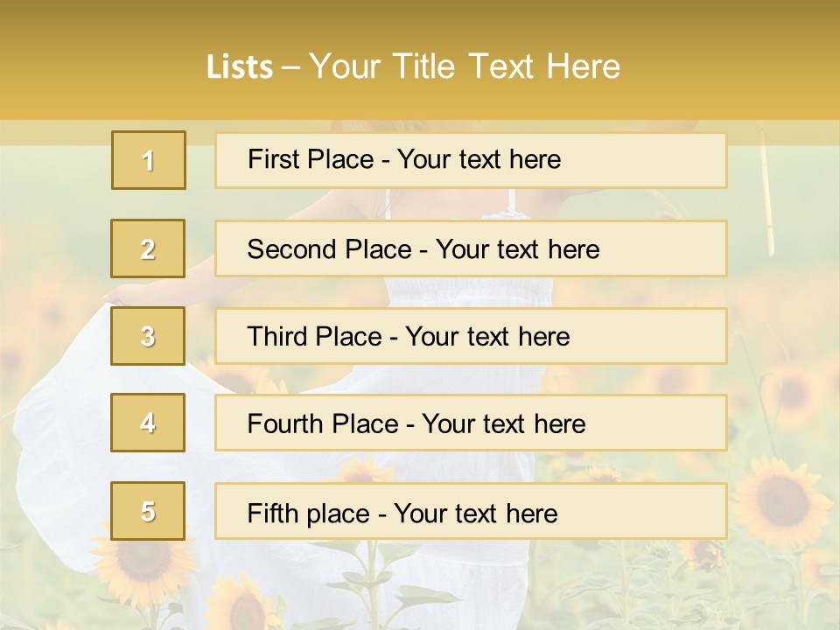Select the First Place text box
This screenshot has width=840, height=630.
pyautogui.click(x=471, y=160)
